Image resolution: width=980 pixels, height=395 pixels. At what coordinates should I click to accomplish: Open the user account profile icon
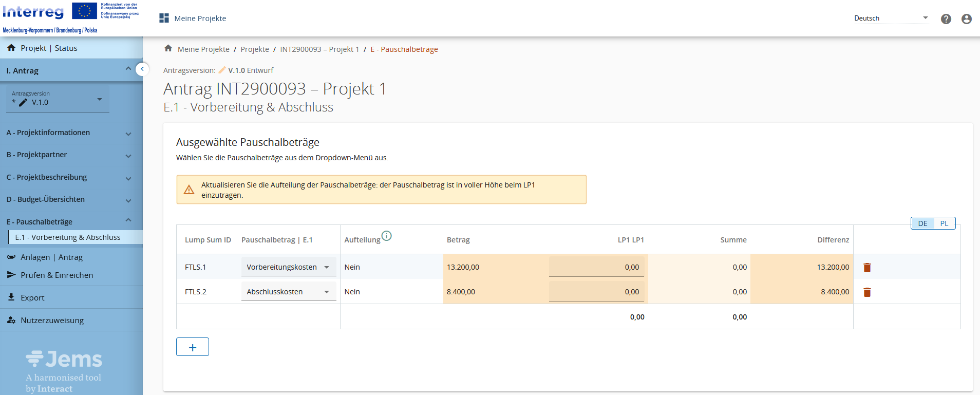coord(966,19)
